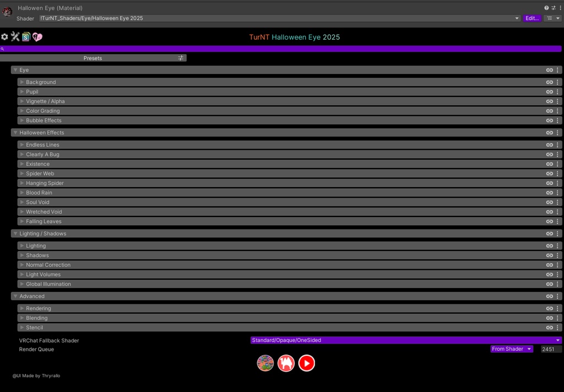Screen dimensions: 564x392
Task: Click the @UI Made by Thryrallo credit
Action: coord(36,376)
